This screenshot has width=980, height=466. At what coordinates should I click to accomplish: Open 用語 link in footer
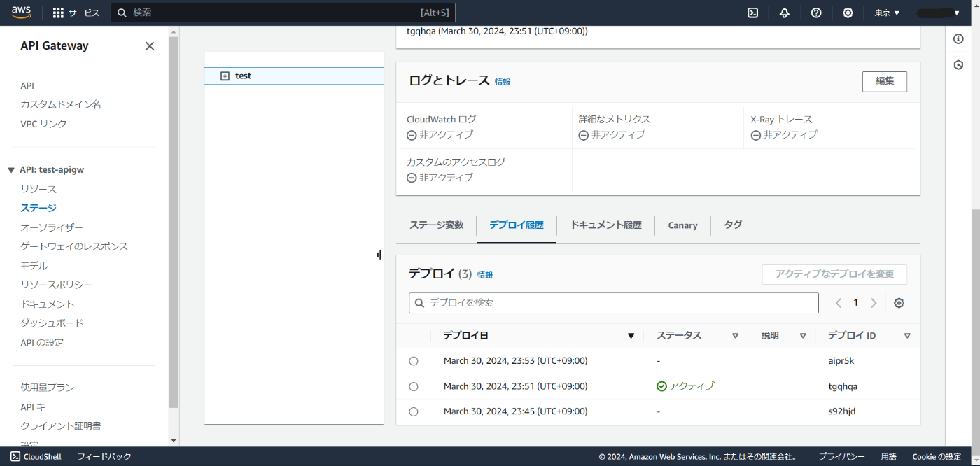[888, 456]
